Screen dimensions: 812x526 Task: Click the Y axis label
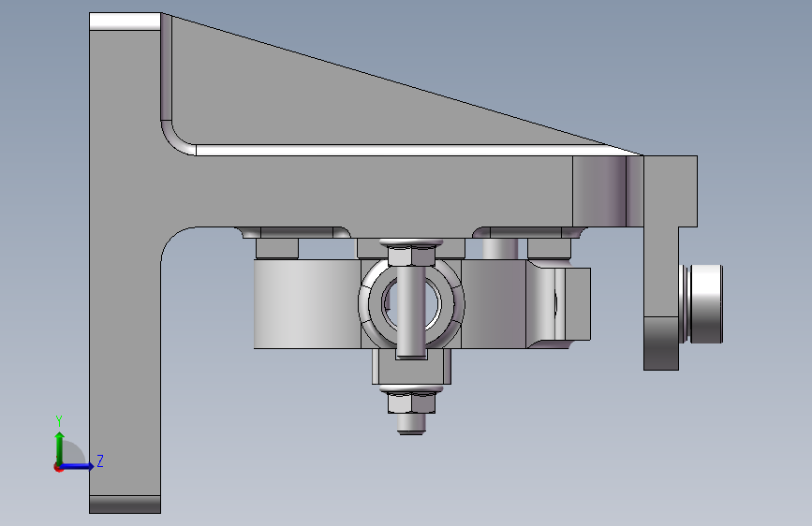click(x=59, y=420)
